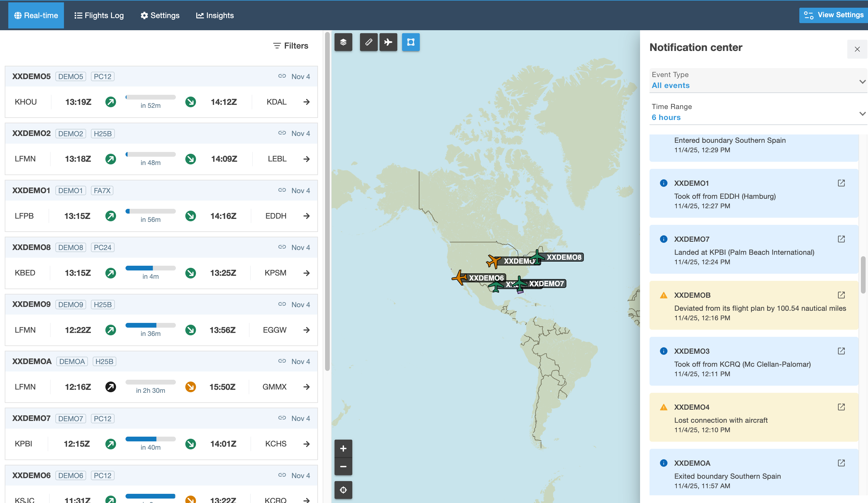This screenshot has height=503, width=868.
Task: Open the Filters menu
Action: pos(291,46)
